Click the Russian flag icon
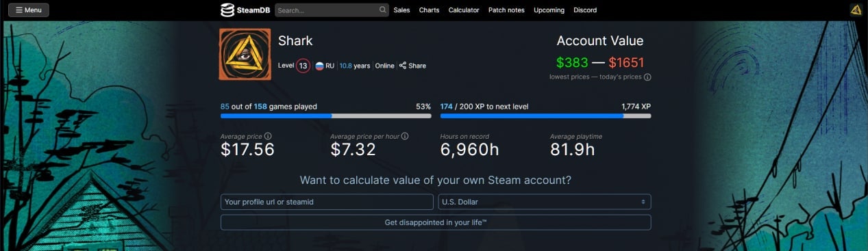Image resolution: width=868 pixels, height=251 pixels. click(319, 66)
